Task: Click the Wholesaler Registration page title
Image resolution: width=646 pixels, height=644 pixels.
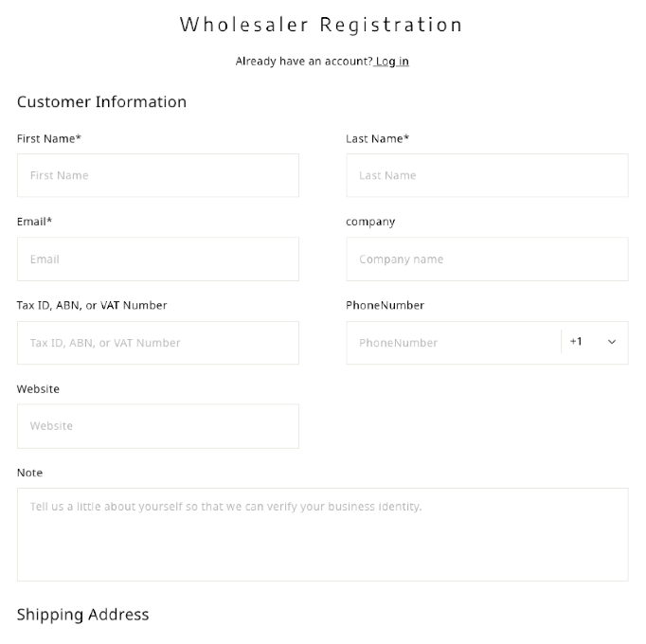Action: tap(322, 25)
